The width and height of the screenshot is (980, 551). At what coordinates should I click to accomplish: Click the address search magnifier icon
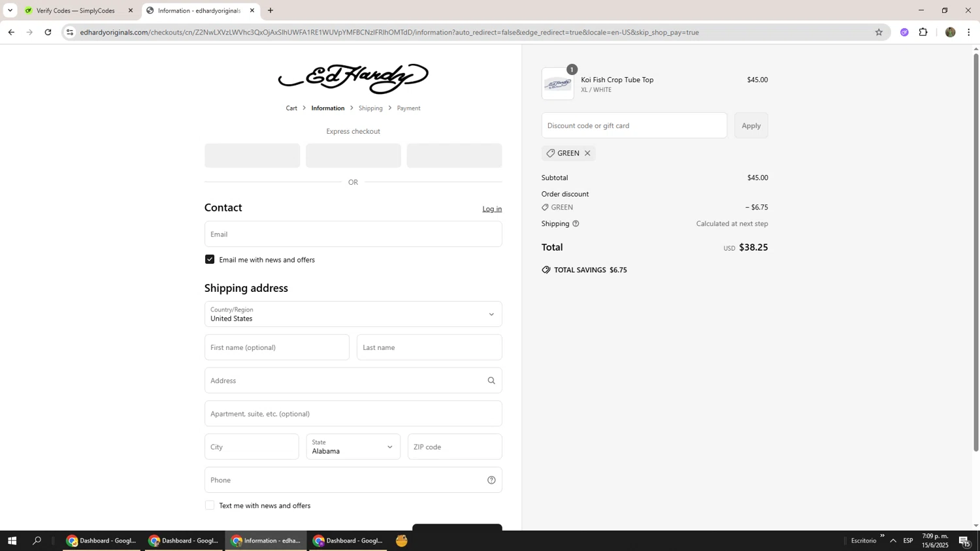[x=491, y=381]
